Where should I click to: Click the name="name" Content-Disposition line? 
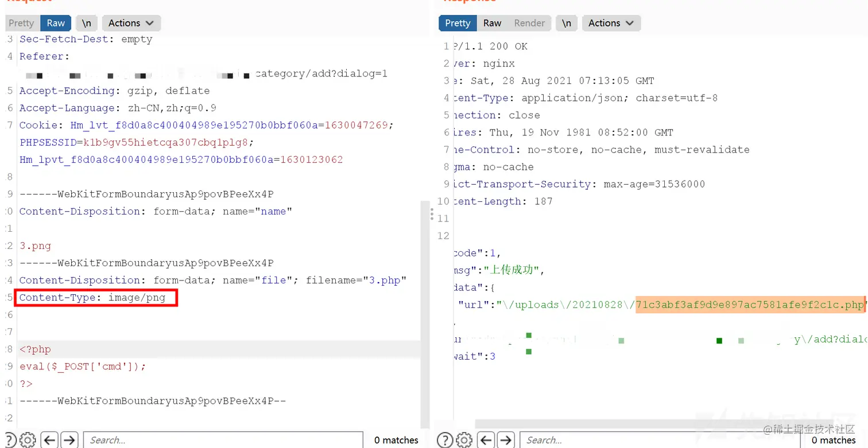156,211
